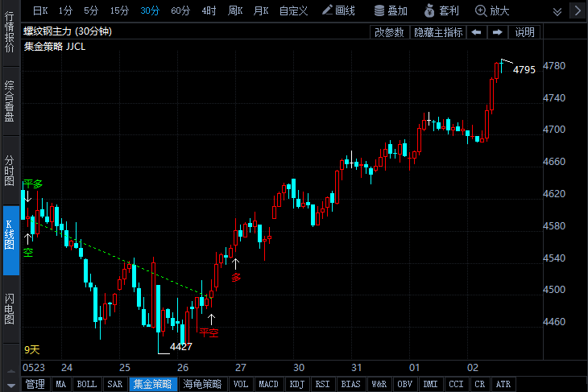588x392 pixels.
Task: Open 管理 indicator management
Action: [x=35, y=384]
